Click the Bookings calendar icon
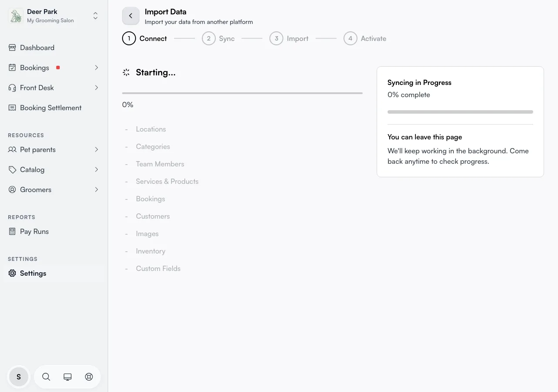This screenshot has width=558, height=392. coord(12,68)
